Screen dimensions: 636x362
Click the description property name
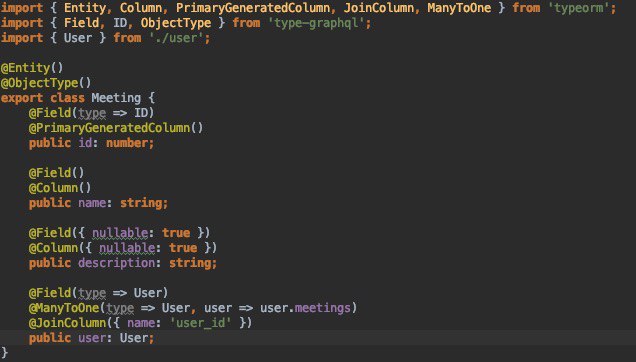click(x=116, y=263)
